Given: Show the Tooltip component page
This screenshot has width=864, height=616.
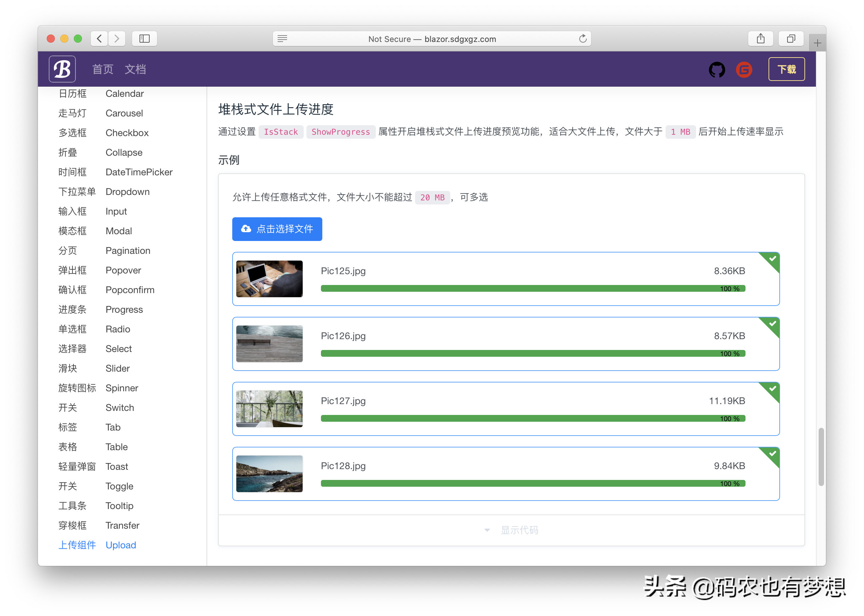Looking at the screenshot, I should (x=119, y=506).
